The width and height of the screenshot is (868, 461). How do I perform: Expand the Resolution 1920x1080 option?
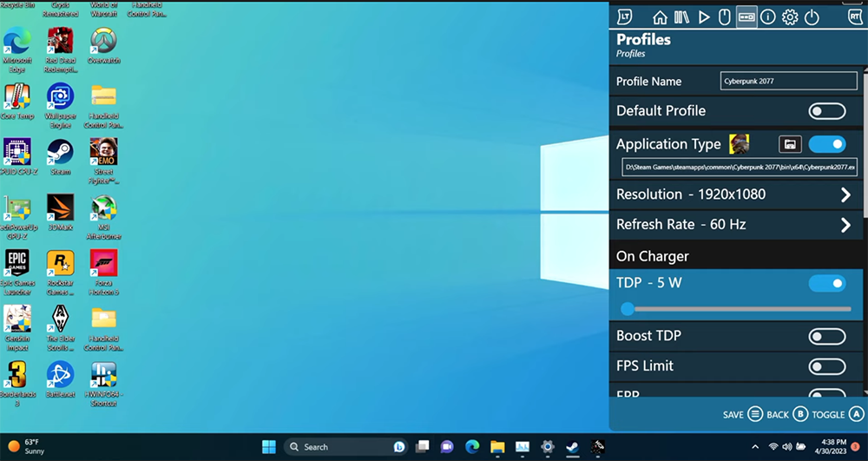coord(845,195)
